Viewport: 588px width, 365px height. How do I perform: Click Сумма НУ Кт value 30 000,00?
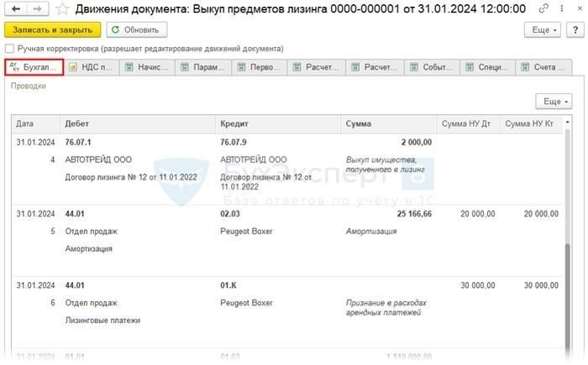click(541, 285)
